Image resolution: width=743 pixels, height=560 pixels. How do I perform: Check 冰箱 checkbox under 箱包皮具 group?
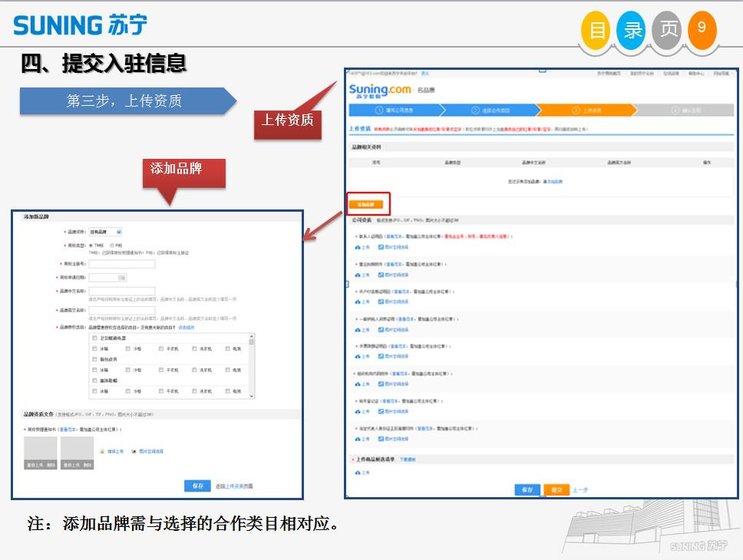(x=94, y=370)
